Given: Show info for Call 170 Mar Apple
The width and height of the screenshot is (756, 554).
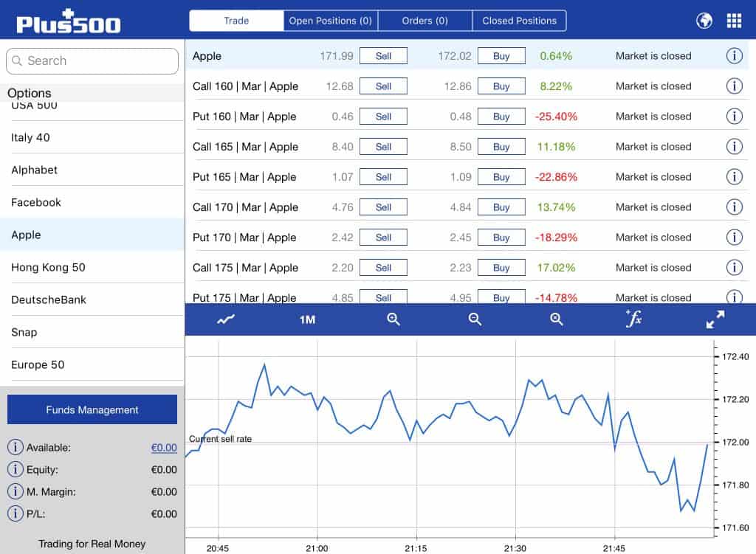Looking at the screenshot, I should 734,207.
